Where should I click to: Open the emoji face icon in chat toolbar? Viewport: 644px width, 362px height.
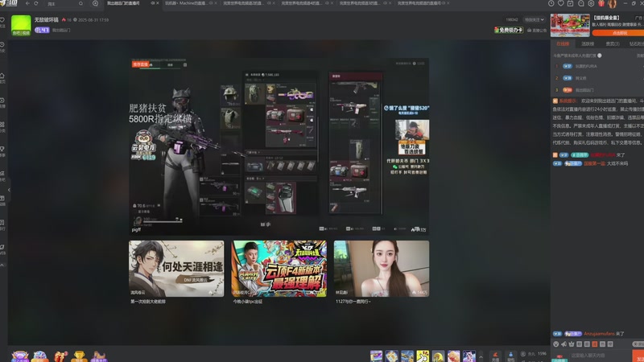tap(556, 344)
